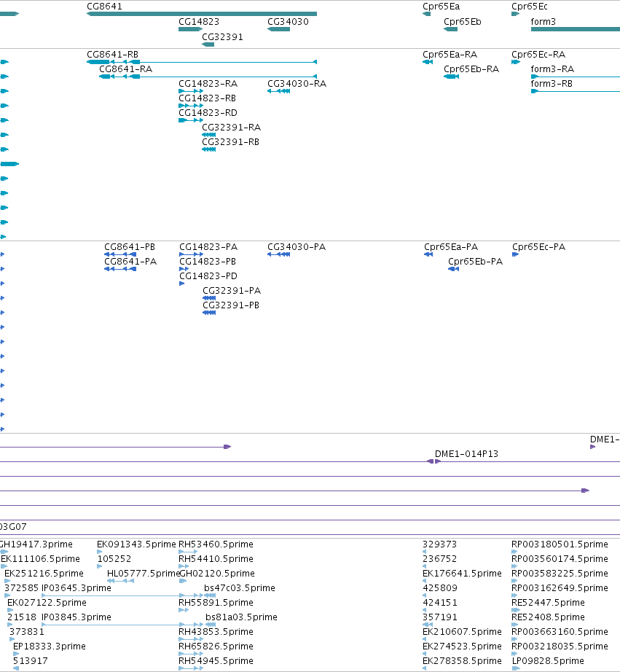Viewport: 620px width, 672px height.
Task: Select the CG34030 gene feature
Action: tap(278, 29)
